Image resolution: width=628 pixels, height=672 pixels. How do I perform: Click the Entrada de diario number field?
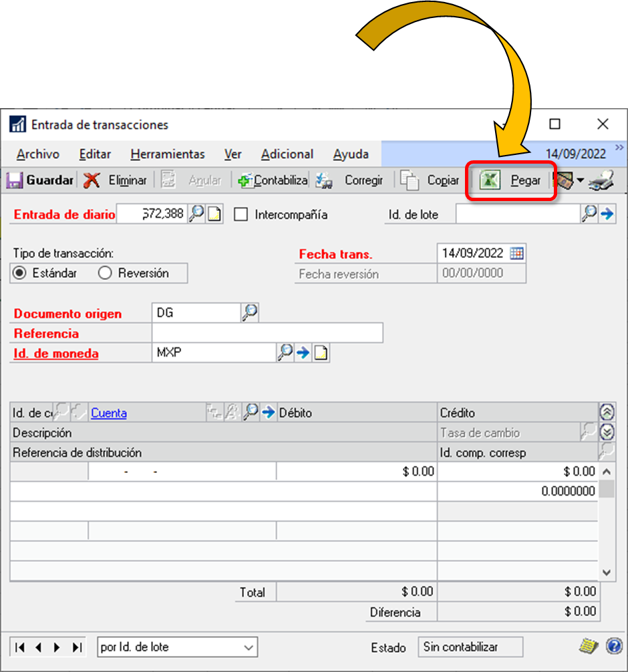pos(152,214)
